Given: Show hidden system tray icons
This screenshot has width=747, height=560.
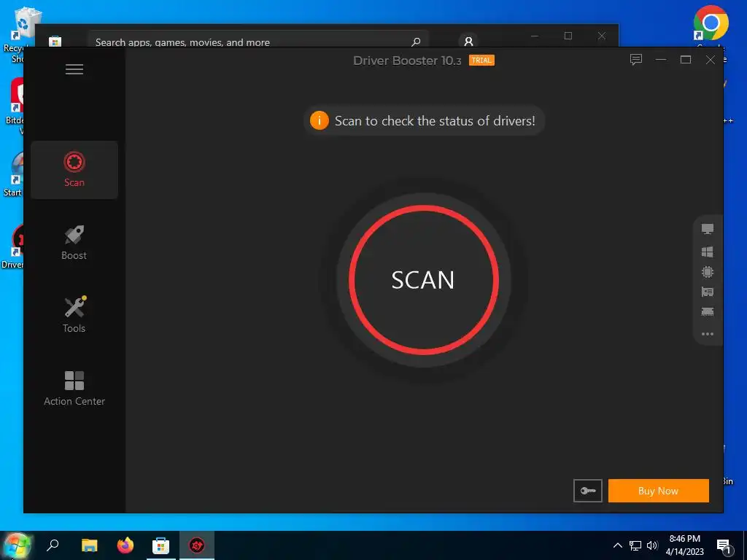Looking at the screenshot, I should click(617, 545).
